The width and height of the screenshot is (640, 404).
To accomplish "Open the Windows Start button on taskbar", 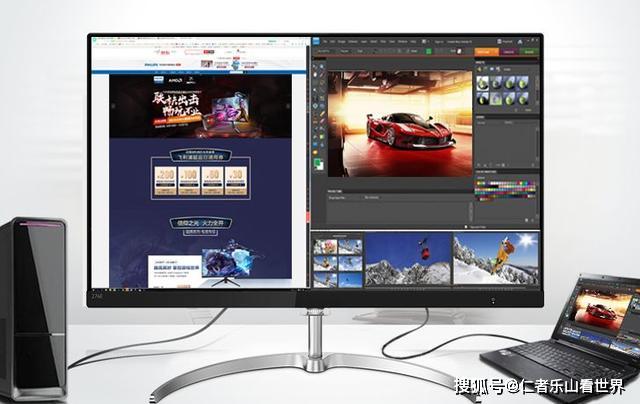I will 95,290.
